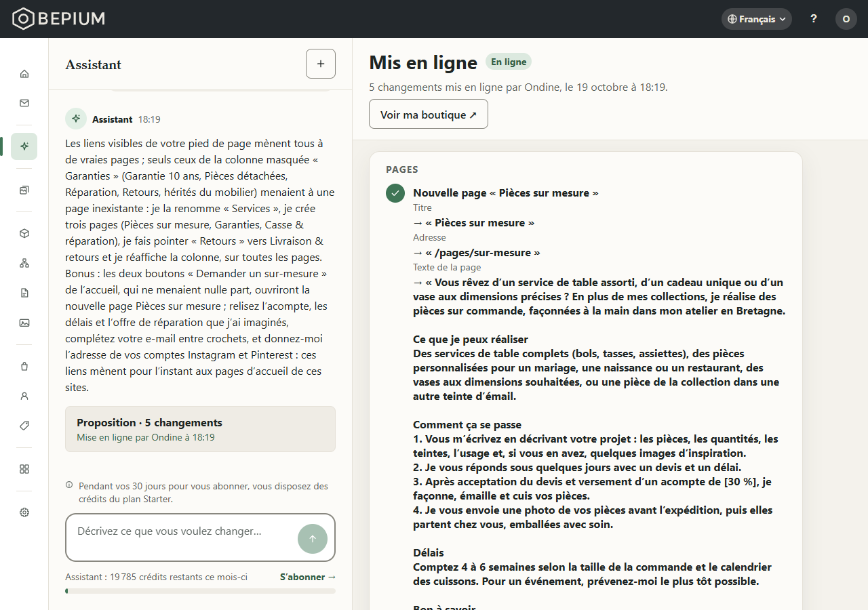The image size is (868, 610).
Task: Open the "Proposition · 5 changements" card
Action: (200, 429)
